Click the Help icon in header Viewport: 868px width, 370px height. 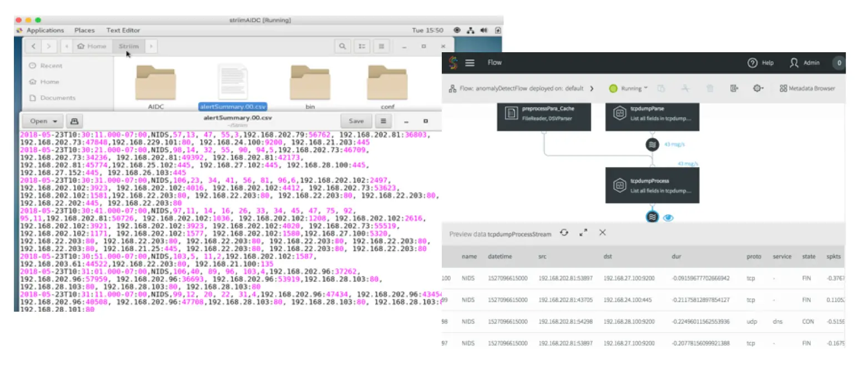coord(753,63)
